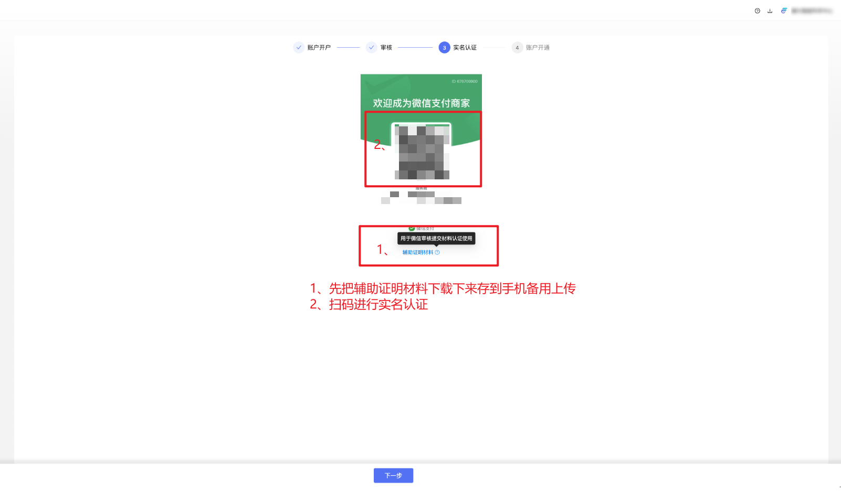The height and width of the screenshot is (504, 841).
Task: Select the 账户开户 step label
Action: [x=319, y=48]
